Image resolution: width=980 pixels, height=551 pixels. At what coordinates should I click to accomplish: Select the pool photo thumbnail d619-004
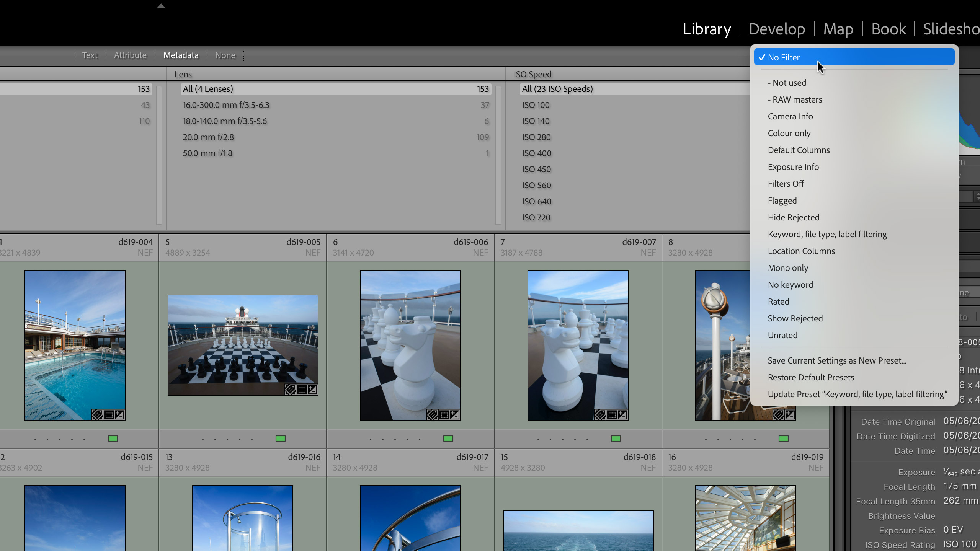[75, 344]
